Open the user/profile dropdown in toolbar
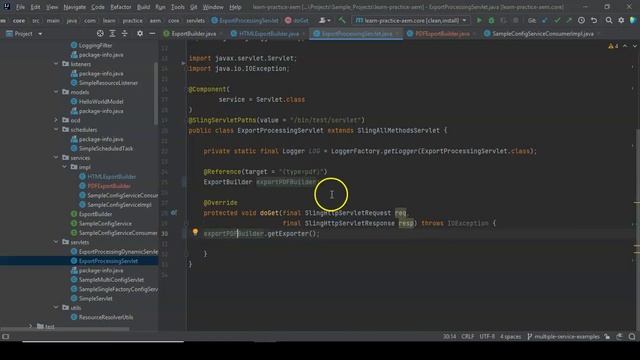 pyautogui.click(x=325, y=20)
